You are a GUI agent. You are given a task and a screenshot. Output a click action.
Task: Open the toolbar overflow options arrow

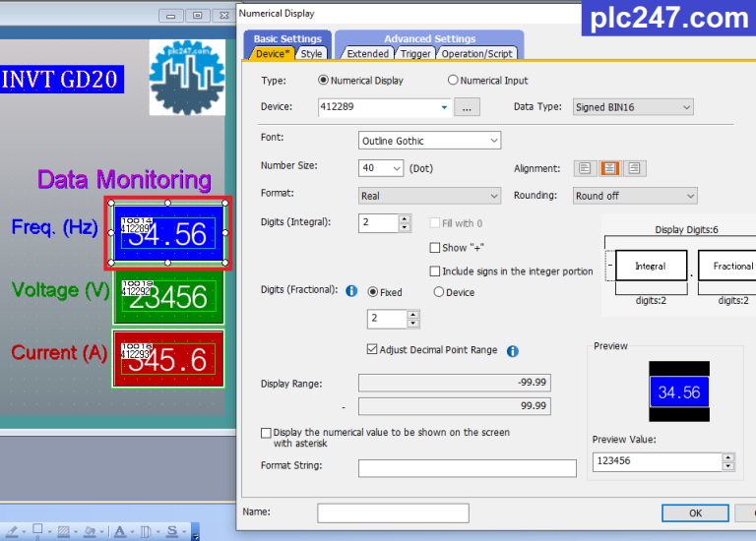[195, 533]
